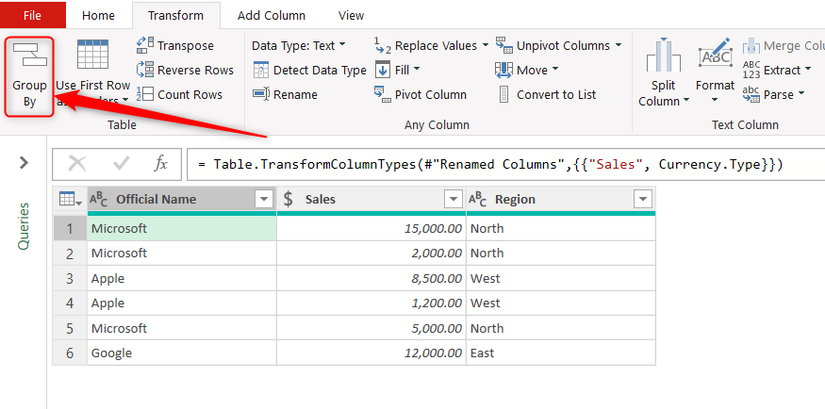Select the Transform tab
825x409 pixels.
176,15
